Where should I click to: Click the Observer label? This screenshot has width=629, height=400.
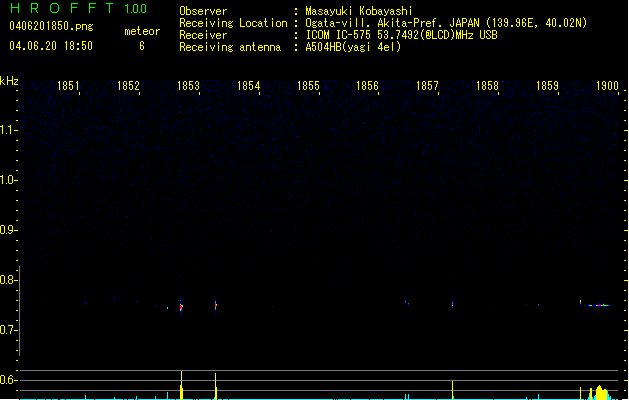pos(203,11)
